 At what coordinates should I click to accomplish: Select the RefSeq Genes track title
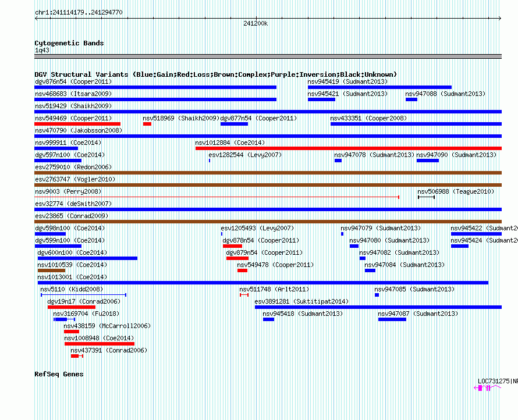point(59,374)
